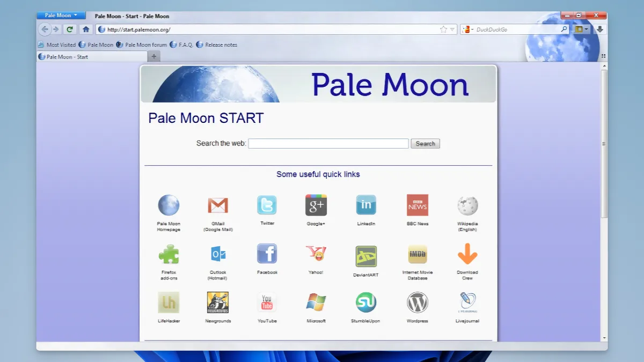Open Facebook via its quick link icon

click(x=267, y=253)
